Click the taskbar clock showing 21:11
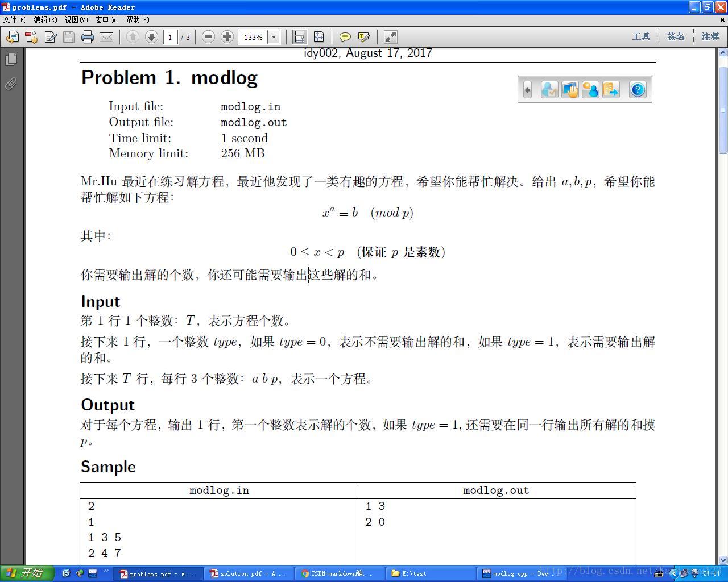728x582 pixels. (712, 573)
